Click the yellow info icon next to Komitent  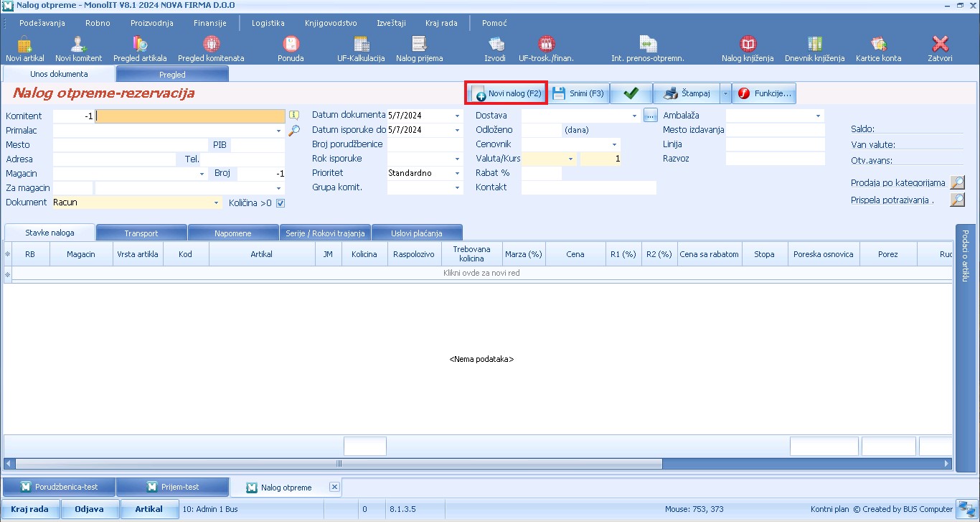(x=293, y=115)
